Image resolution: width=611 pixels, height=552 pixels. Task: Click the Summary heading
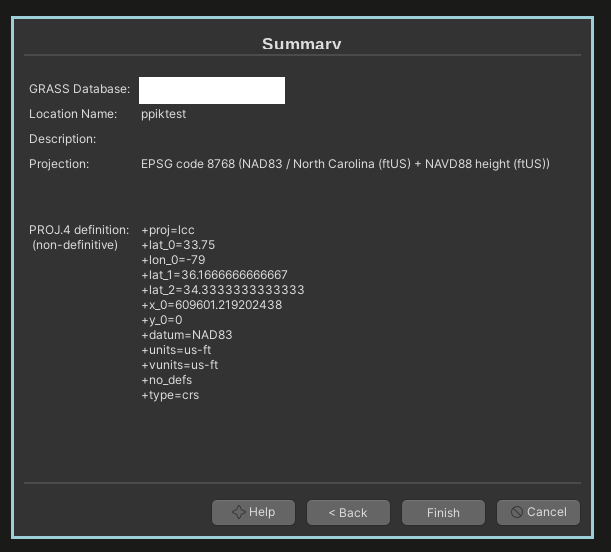pos(302,44)
